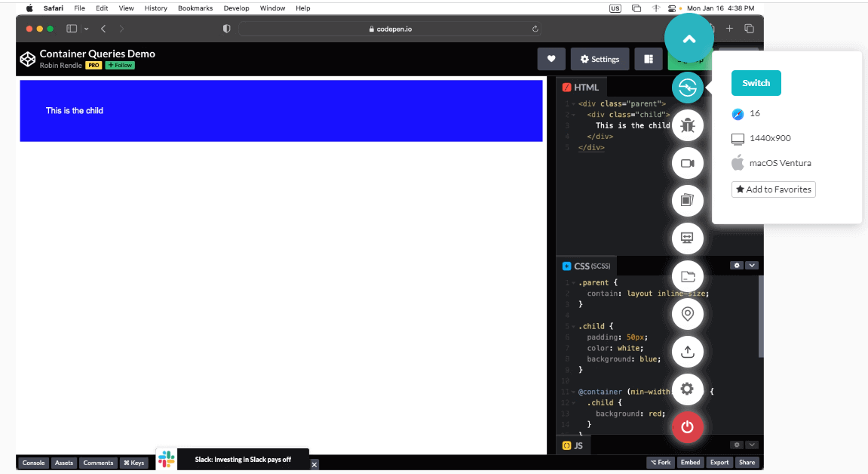
Task: Click the Switch button in the popup
Action: tap(756, 83)
